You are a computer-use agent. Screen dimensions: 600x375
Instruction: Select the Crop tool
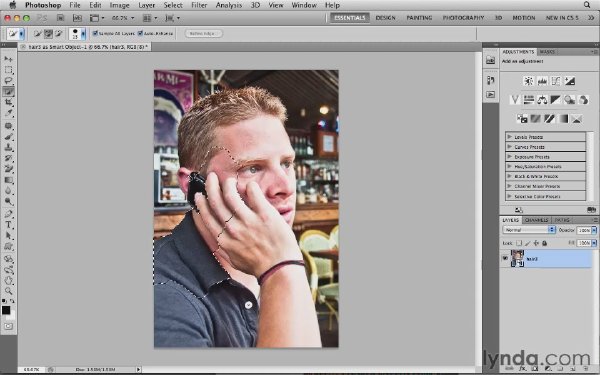pos(8,102)
